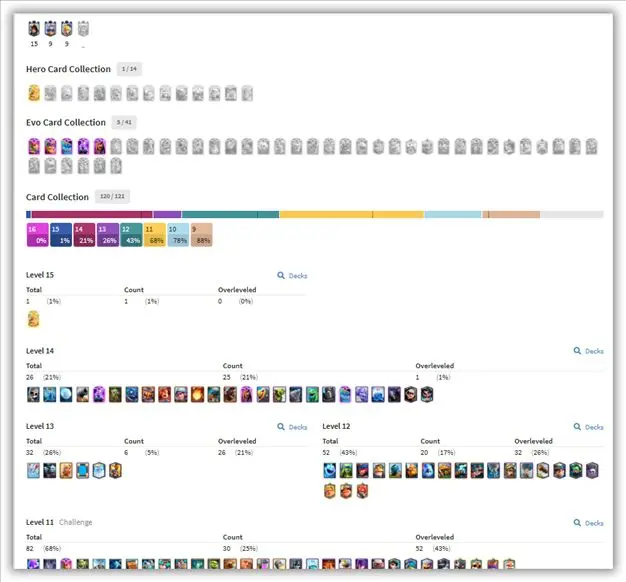This screenshot has width=626, height=582.
Task: Select the level 11 swatch showing 68%
Action: pyautogui.click(x=155, y=235)
